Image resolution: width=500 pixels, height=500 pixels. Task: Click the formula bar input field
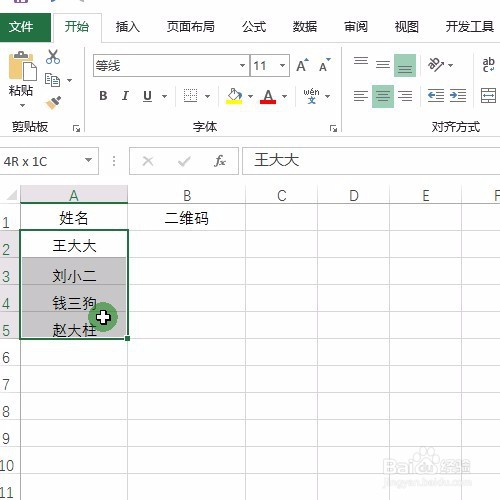pos(371,161)
